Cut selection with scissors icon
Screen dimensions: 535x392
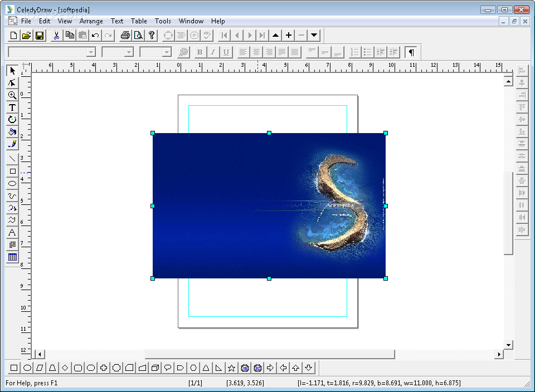(57, 35)
